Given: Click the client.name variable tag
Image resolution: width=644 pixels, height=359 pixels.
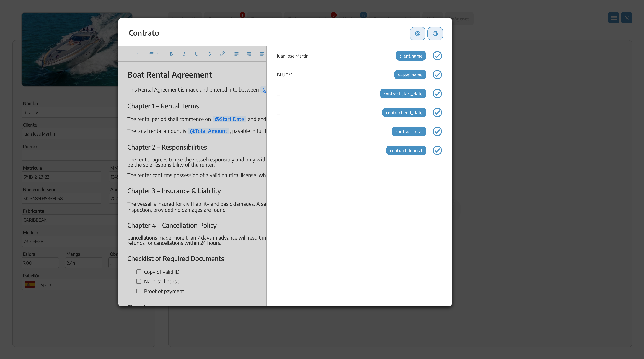Looking at the screenshot, I should tap(411, 56).
